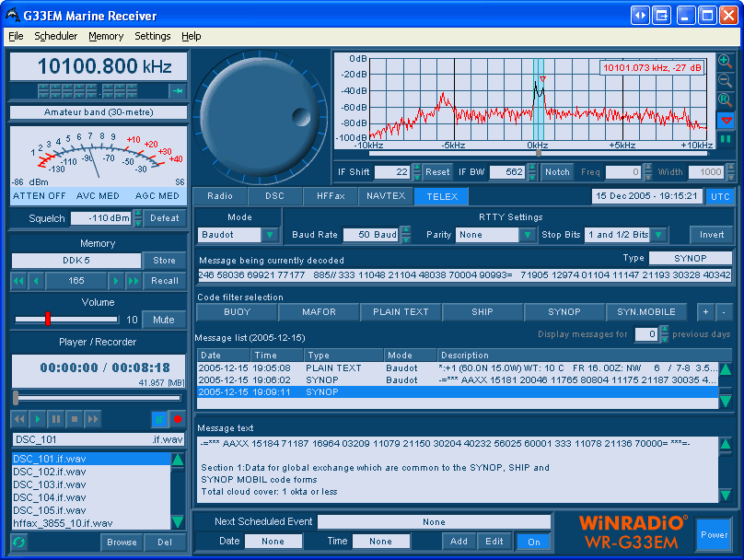Switch to the HFFax tab
This screenshot has width=744, height=560.
click(x=333, y=196)
